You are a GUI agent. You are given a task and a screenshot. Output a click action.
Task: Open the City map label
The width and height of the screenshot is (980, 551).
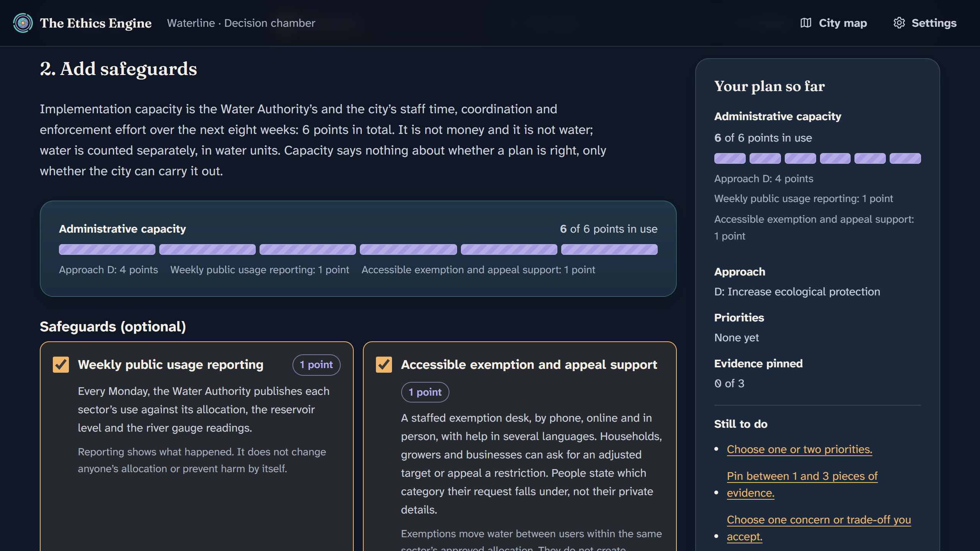843,23
